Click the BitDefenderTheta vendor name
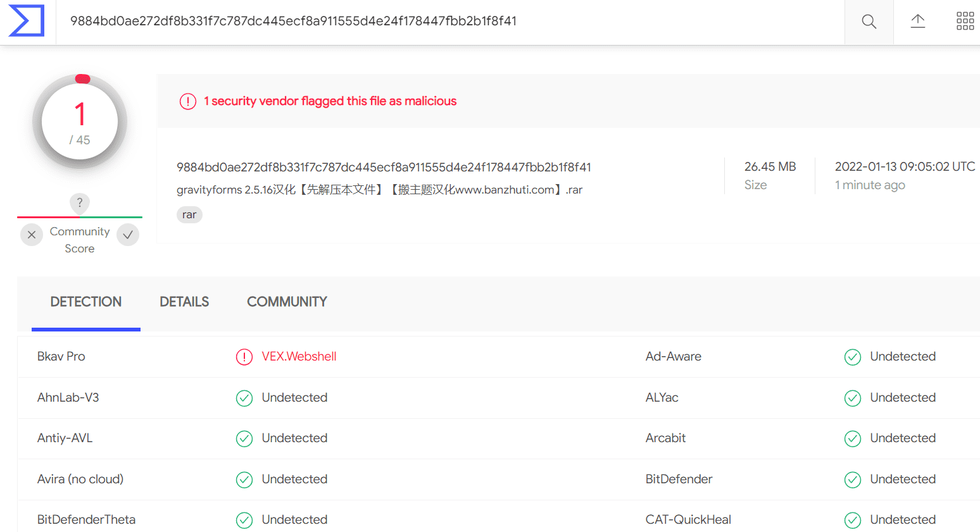This screenshot has height=532, width=980. (x=87, y=519)
